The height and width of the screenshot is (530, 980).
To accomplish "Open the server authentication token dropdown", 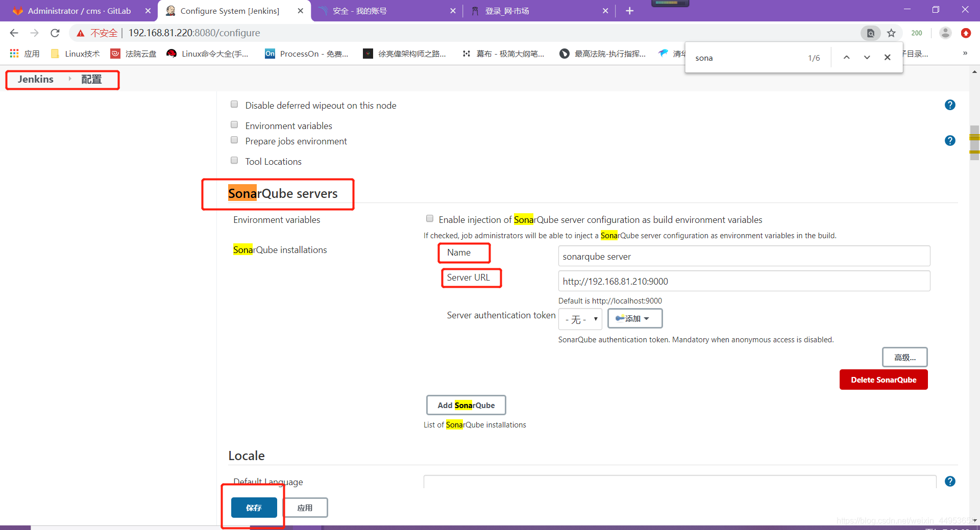I will pos(580,319).
